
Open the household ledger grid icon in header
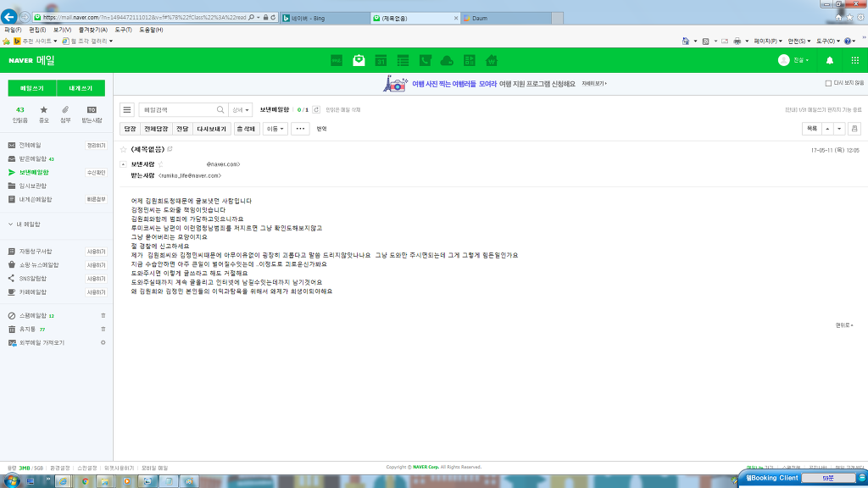pos(470,60)
